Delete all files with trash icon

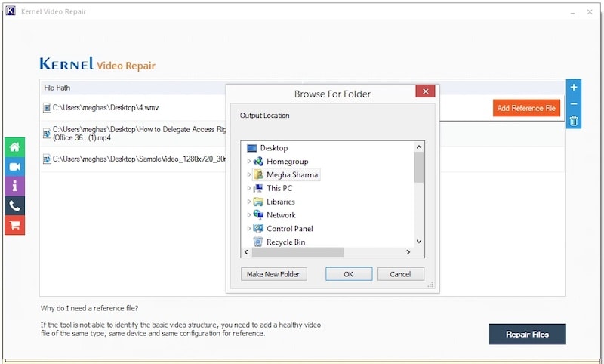pyautogui.click(x=574, y=121)
